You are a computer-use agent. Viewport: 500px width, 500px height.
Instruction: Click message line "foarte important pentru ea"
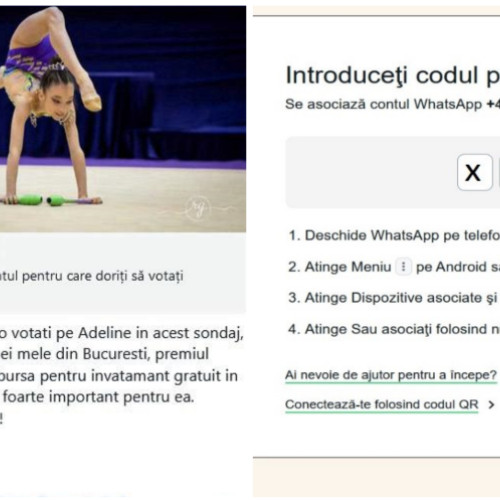pyautogui.click(x=99, y=397)
